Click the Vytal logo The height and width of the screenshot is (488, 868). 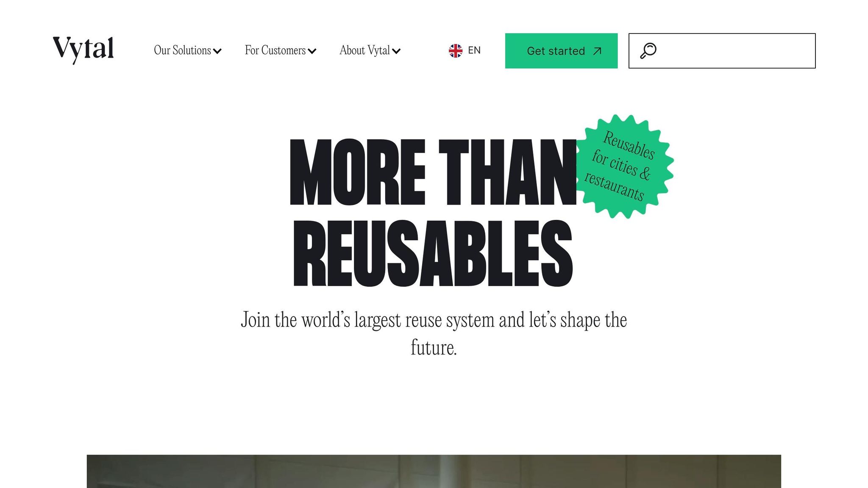click(83, 50)
